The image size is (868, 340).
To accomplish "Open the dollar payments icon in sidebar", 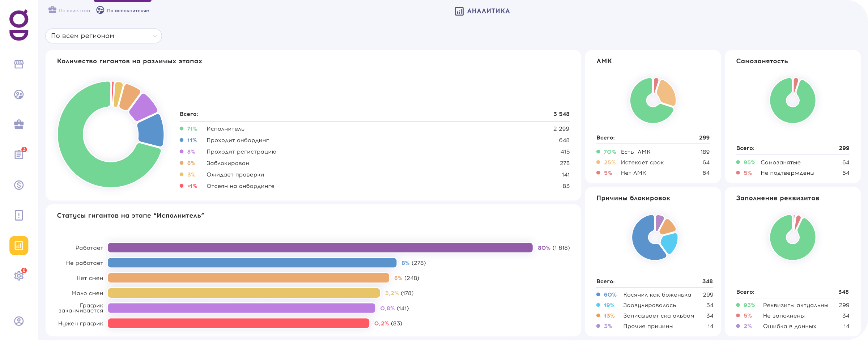I will coord(19,185).
